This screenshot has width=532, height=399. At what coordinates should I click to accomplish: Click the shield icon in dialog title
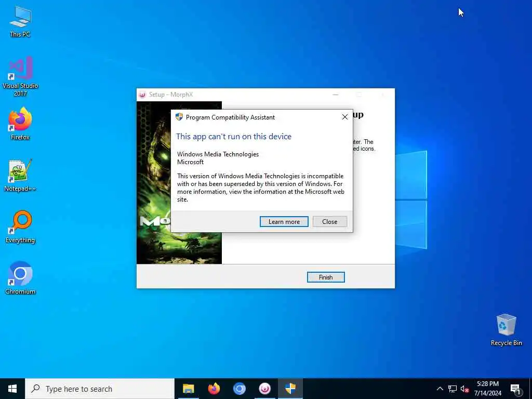pos(179,117)
